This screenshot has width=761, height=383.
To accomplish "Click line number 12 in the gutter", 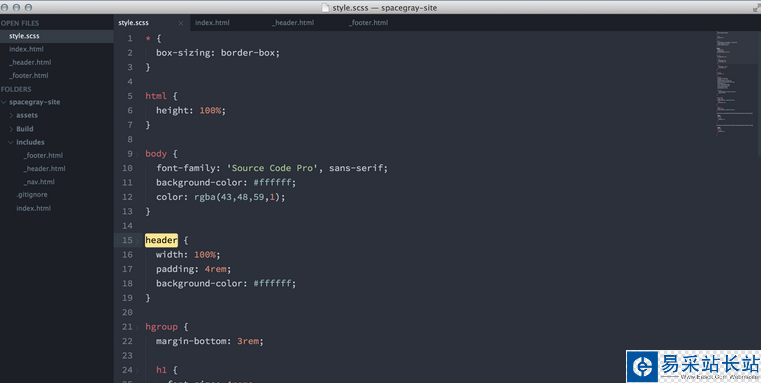I will pos(127,197).
